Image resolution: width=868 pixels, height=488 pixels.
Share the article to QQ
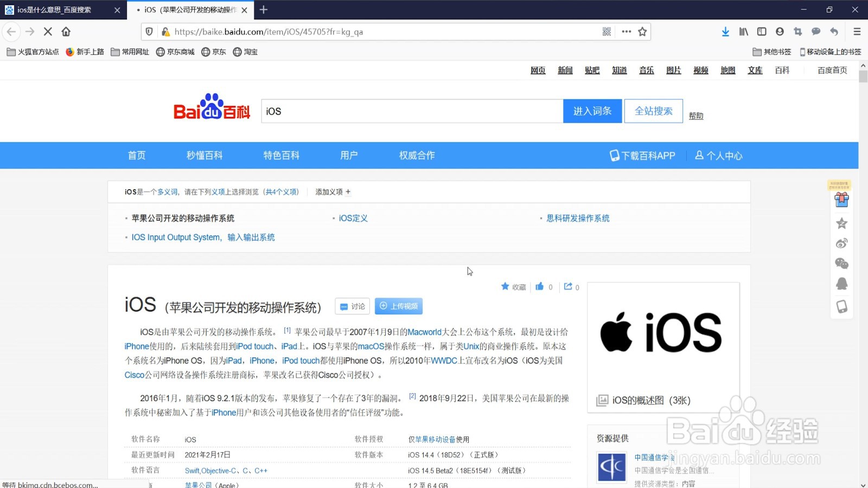click(x=841, y=283)
